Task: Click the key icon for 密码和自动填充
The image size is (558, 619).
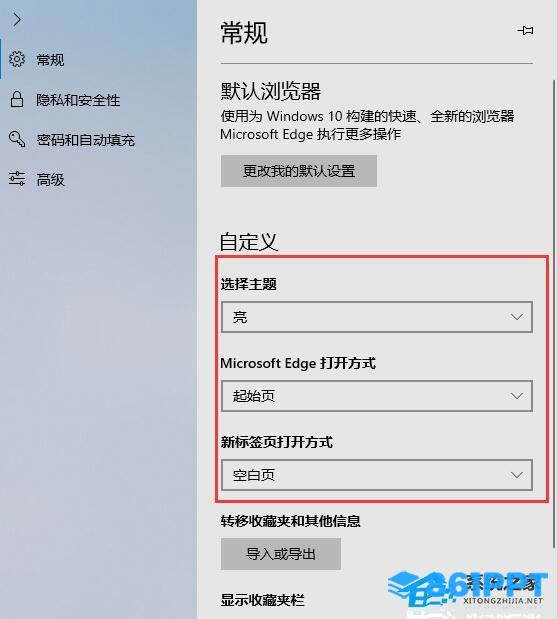Action: click(17, 139)
